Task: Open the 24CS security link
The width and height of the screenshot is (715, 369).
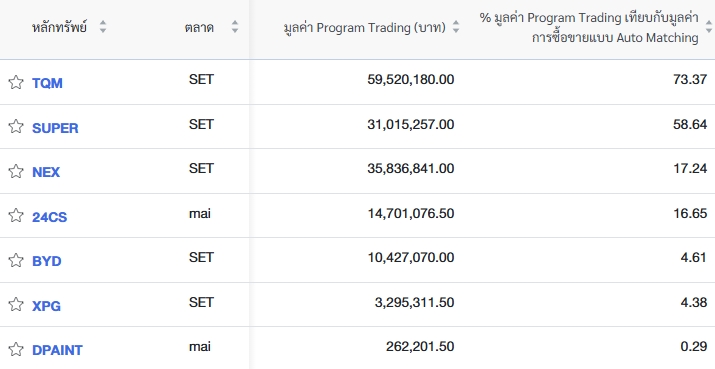Action: [x=50, y=217]
